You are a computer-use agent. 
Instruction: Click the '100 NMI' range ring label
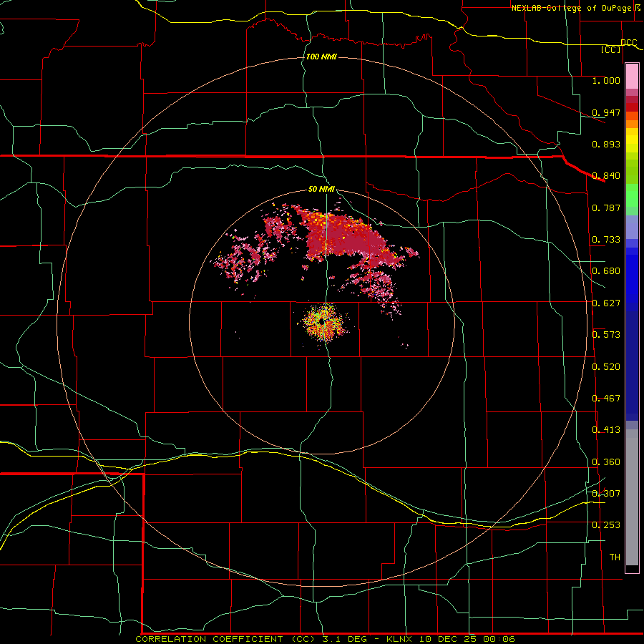click(321, 57)
